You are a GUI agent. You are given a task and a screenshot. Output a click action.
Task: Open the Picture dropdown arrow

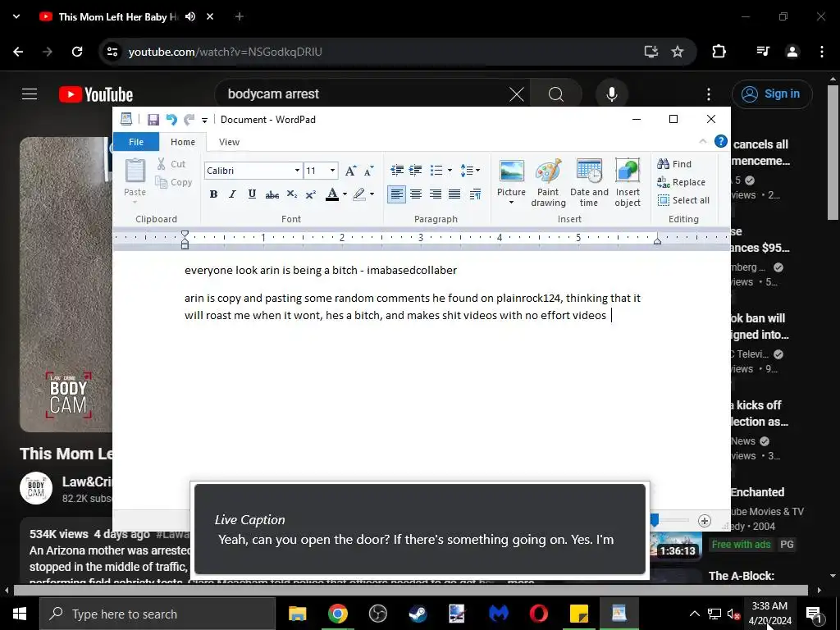pos(511,203)
